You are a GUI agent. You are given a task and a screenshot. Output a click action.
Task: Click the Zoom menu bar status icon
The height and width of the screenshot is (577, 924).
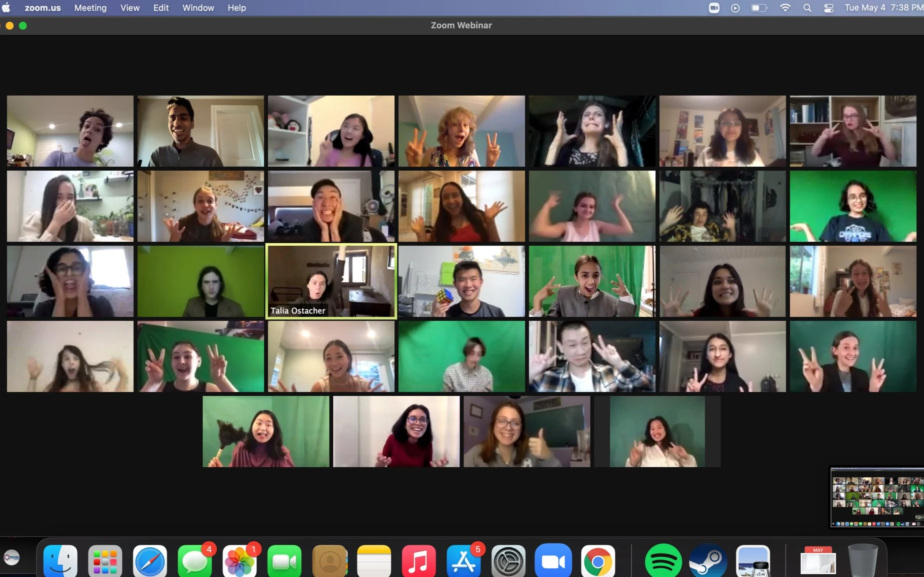714,8
